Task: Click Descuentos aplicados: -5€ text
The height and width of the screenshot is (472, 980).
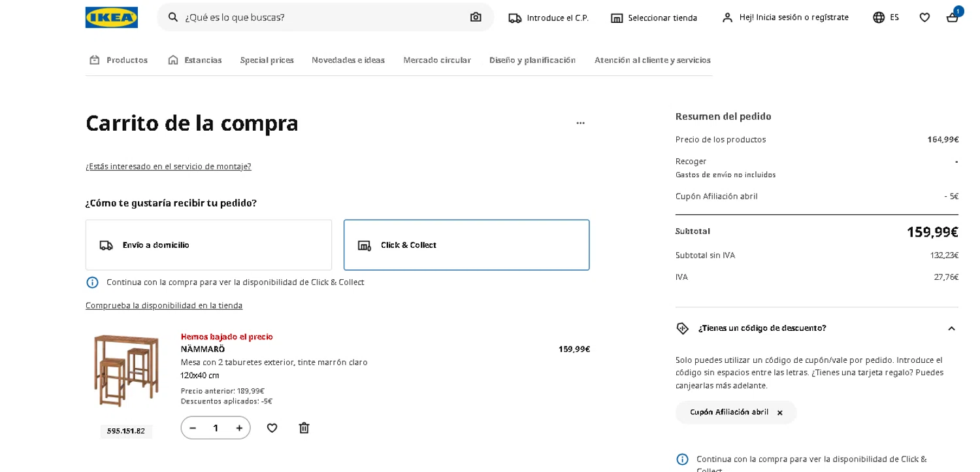Action: (227, 401)
